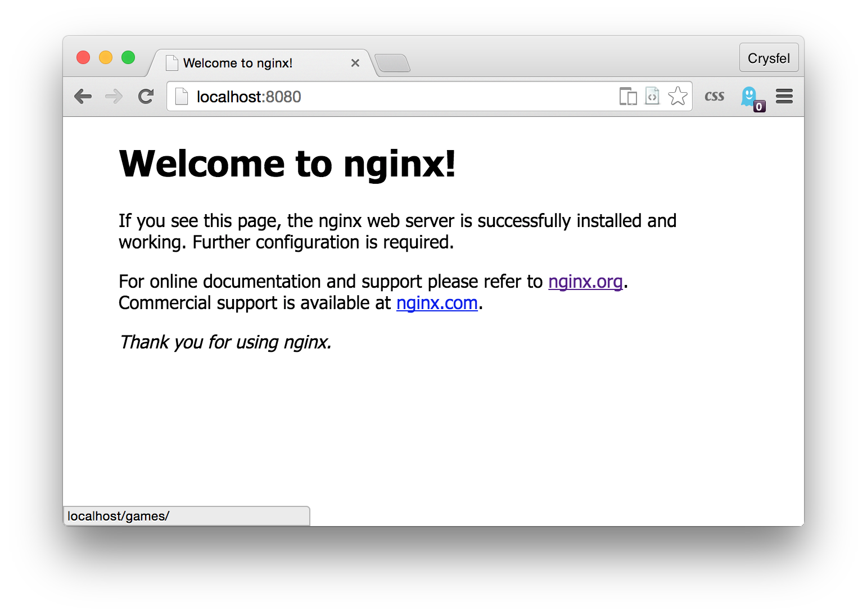867x616 pixels.
Task: Click the 'Commercial support is available at' text
Action: coord(254,303)
